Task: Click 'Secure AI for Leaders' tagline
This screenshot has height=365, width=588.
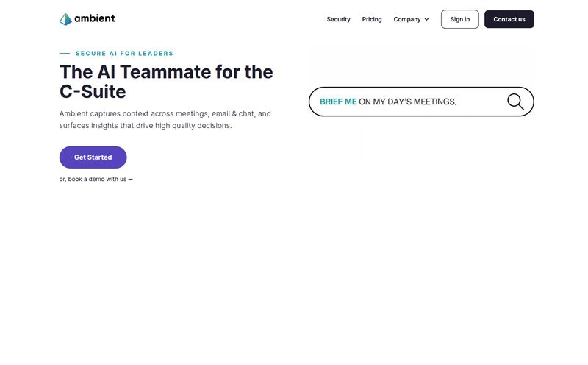Action: point(124,53)
